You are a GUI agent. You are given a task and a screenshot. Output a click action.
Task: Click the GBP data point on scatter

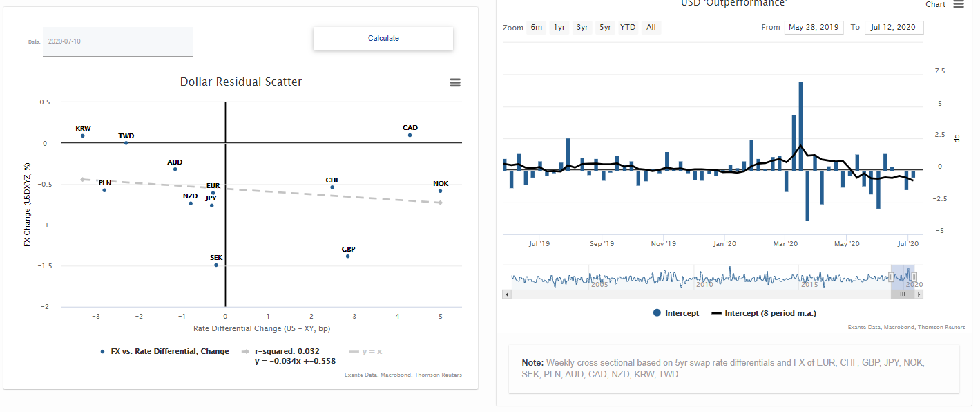pyautogui.click(x=348, y=256)
